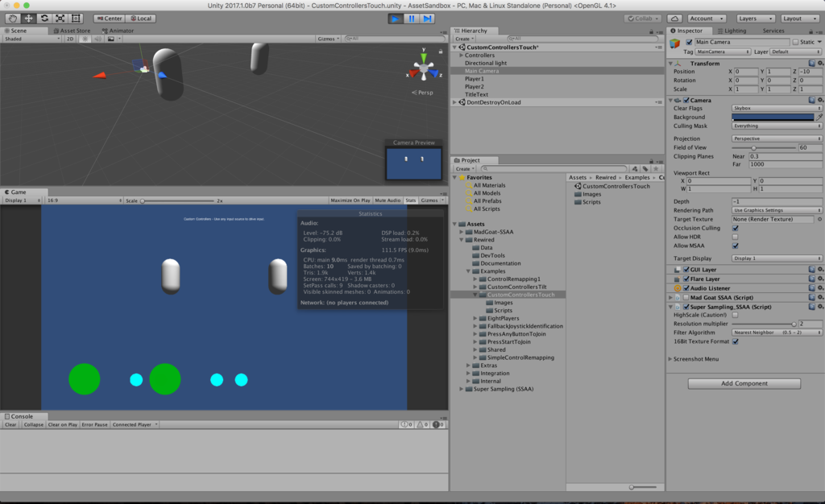Screen dimensions: 825x504
Task: Toggle Main Camera active checkbox
Action: (x=689, y=42)
